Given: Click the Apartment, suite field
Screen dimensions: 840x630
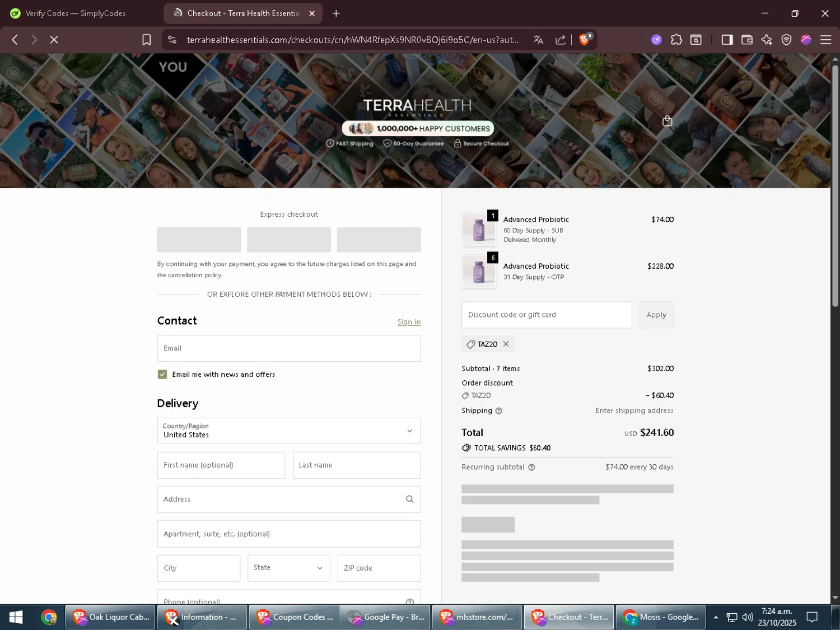Looking at the screenshot, I should tap(289, 534).
